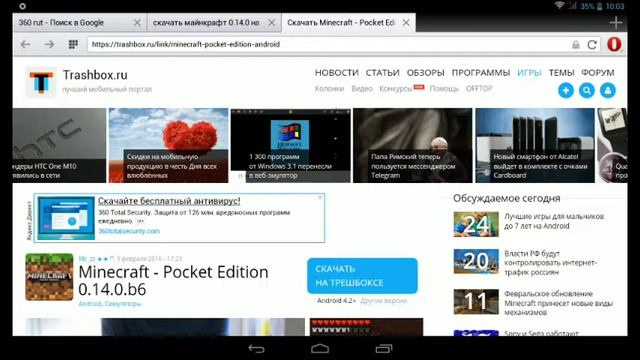Open 'Власти РФ будут контролировать' discussion link
This screenshot has height=360, width=640.
click(550, 263)
